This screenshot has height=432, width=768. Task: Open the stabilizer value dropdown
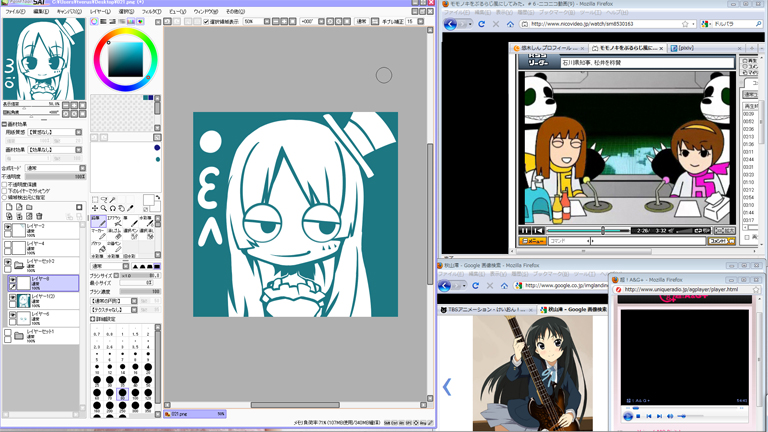(x=420, y=22)
